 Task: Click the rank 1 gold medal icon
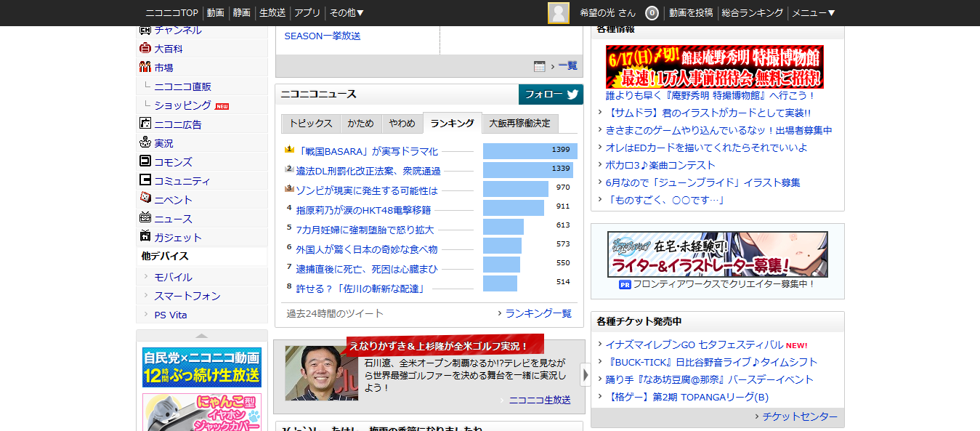click(289, 149)
